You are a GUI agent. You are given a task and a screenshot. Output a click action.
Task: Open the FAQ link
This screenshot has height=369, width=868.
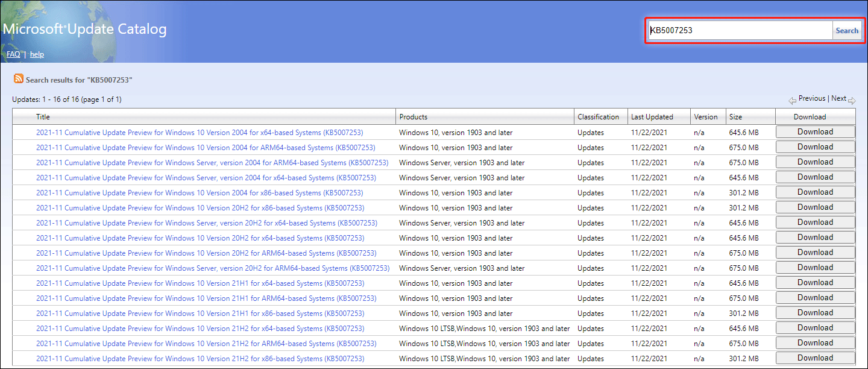13,54
